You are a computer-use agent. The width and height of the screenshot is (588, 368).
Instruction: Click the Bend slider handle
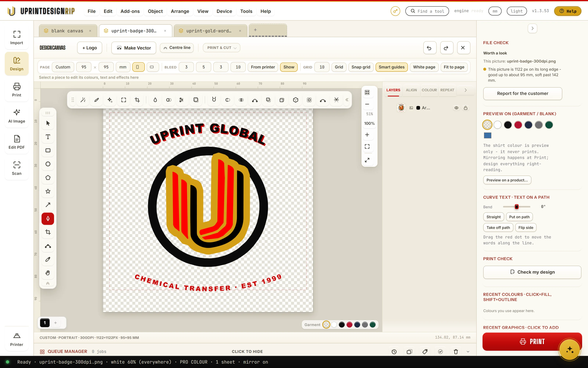[x=517, y=207]
